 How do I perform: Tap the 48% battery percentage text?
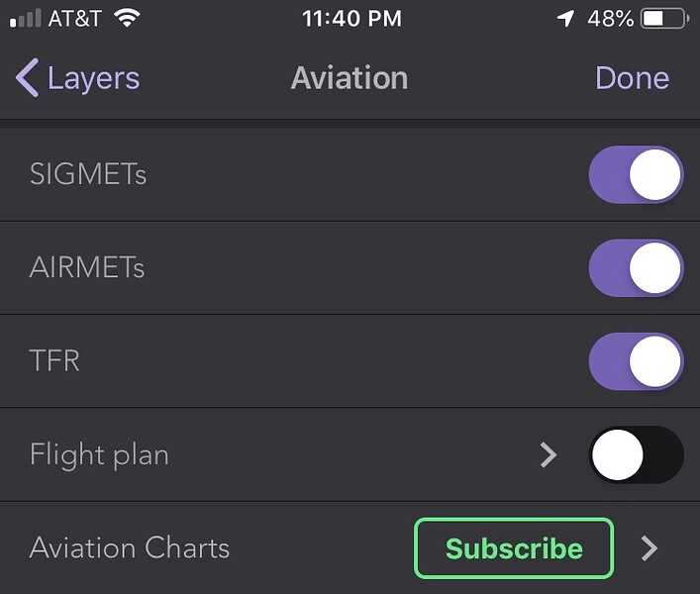tap(608, 19)
